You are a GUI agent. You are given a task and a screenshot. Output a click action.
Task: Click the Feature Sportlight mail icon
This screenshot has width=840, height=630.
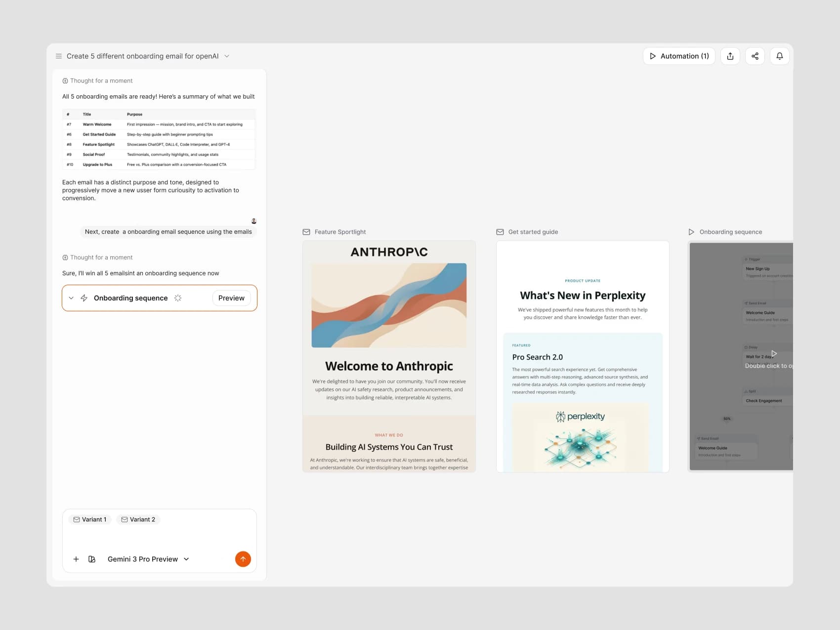pyautogui.click(x=306, y=232)
